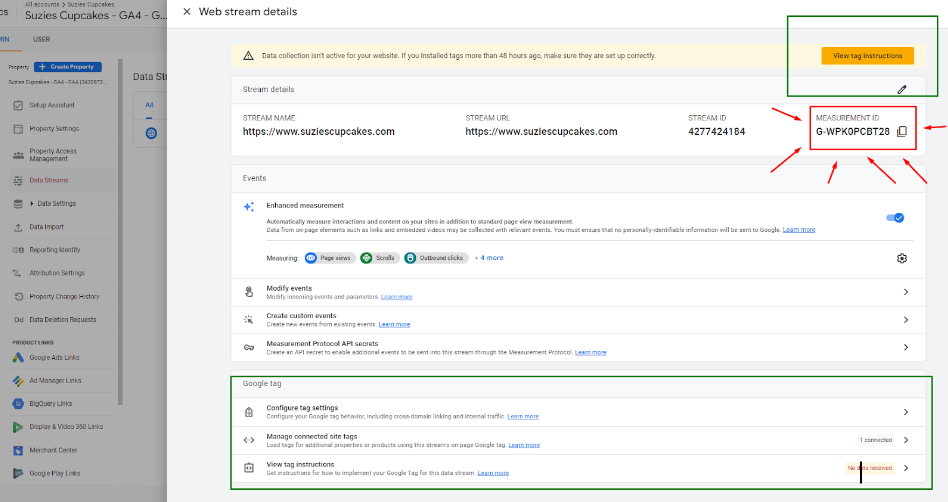The height and width of the screenshot is (502, 948).
Task: Select the All tab in Data Streams
Action: tap(149, 105)
